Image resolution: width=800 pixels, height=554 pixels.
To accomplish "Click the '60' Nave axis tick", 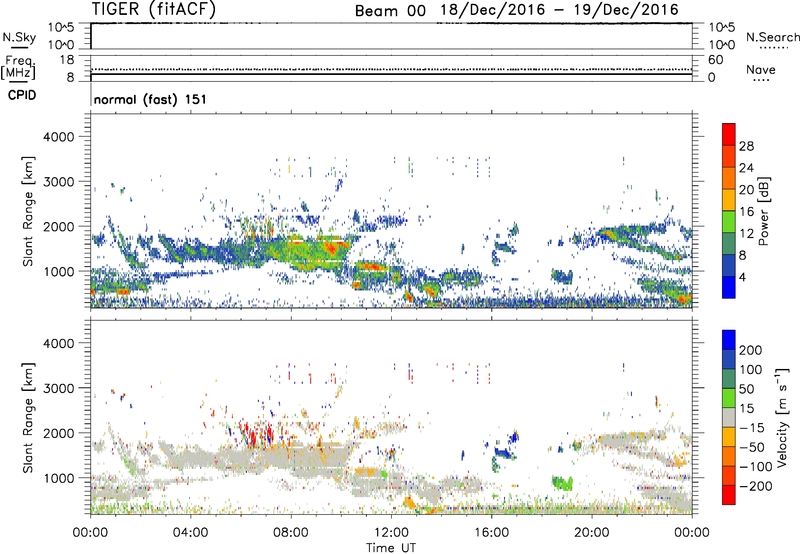I will 716,60.
